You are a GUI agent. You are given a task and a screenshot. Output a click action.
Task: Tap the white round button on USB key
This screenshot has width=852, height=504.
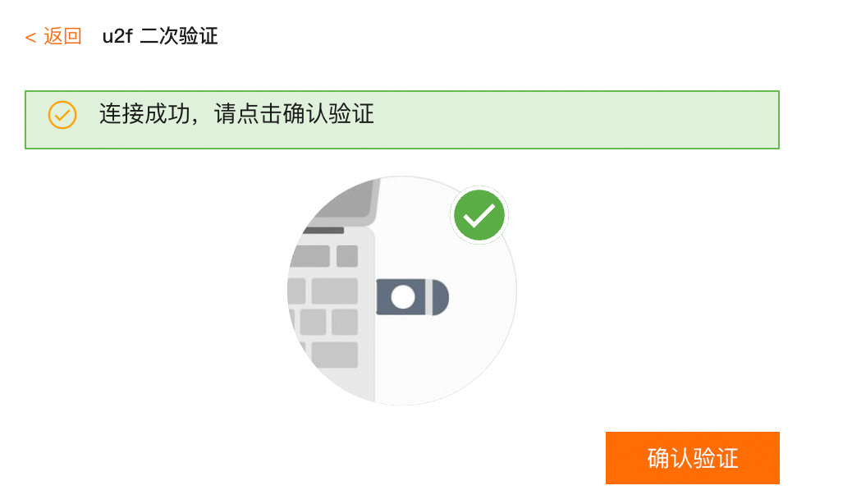pos(403,297)
